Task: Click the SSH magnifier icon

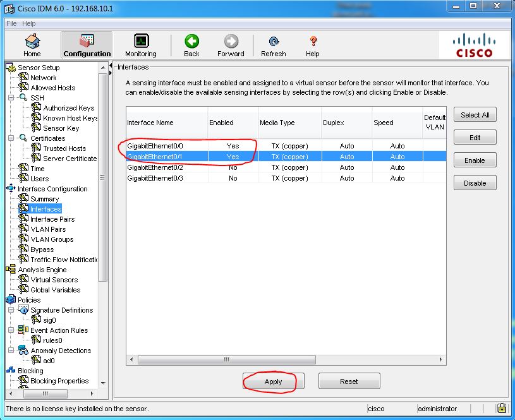Action: pyautogui.click(x=23, y=97)
